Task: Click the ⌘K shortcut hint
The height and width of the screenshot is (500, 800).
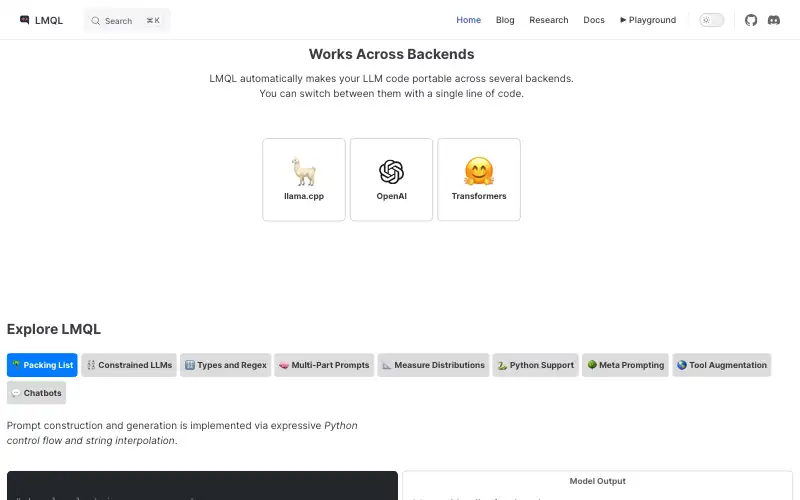Action: [153, 21]
